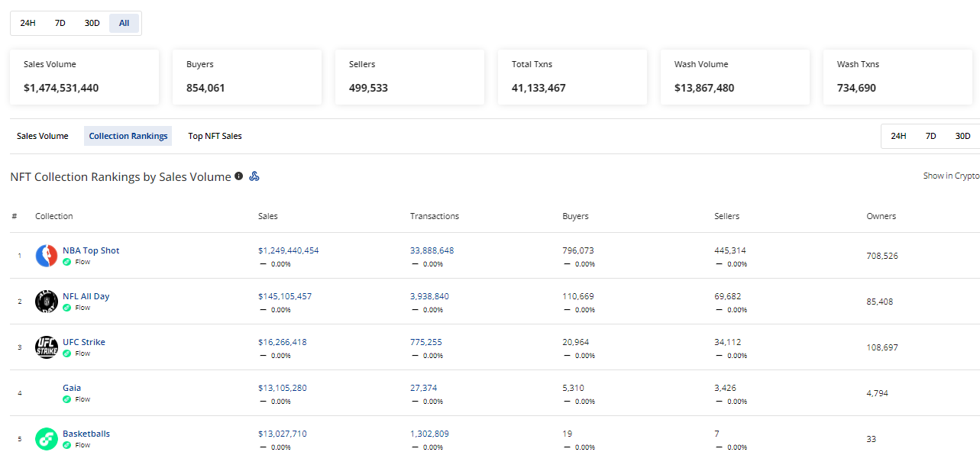Click the 33,888,648 transactions value

pyautogui.click(x=432, y=250)
